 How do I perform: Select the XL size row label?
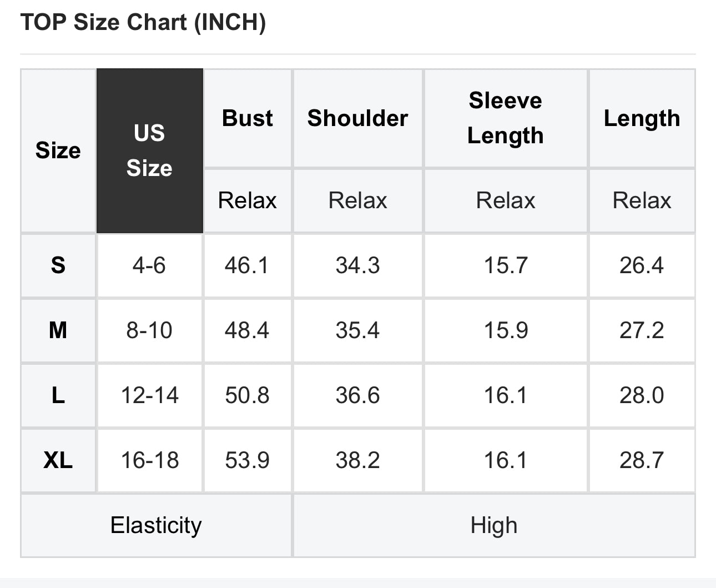pos(58,460)
